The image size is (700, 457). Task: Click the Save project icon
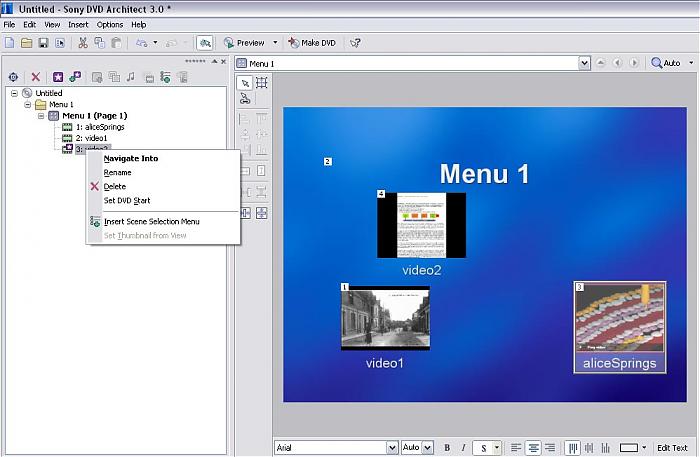point(43,43)
